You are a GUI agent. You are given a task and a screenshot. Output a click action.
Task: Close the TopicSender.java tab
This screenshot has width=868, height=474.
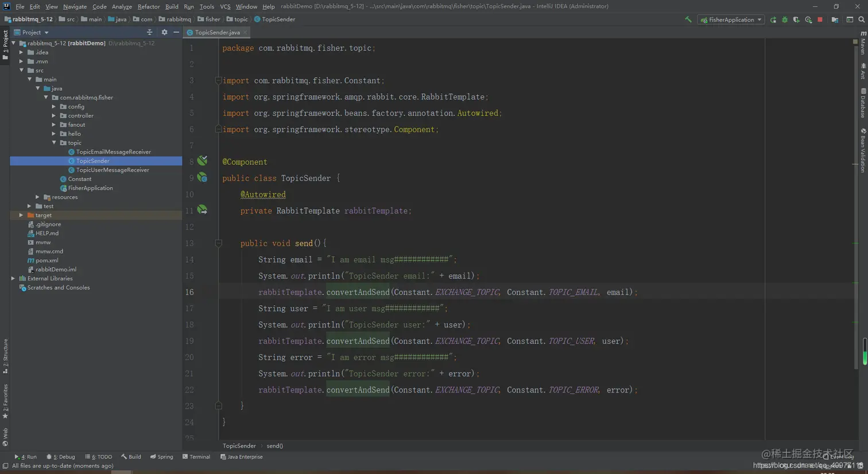tap(245, 32)
